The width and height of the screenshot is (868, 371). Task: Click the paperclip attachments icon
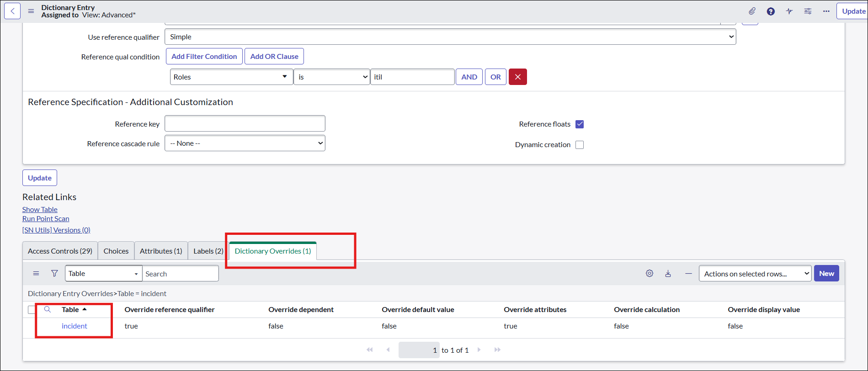click(752, 11)
